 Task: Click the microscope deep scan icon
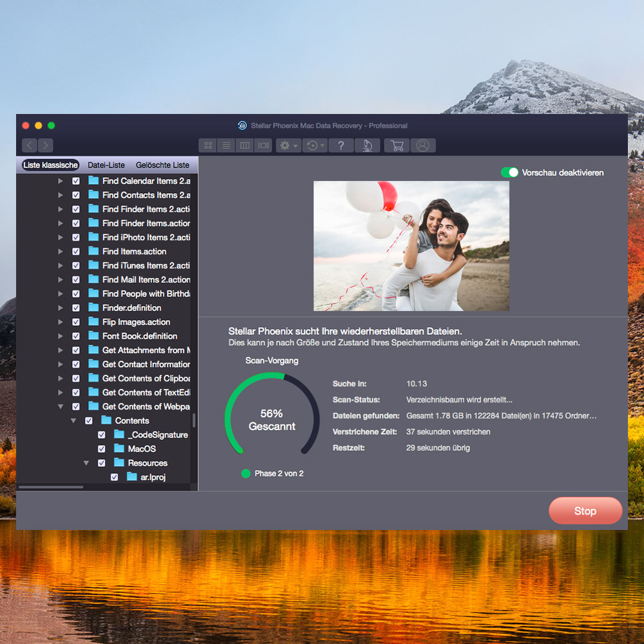(368, 146)
